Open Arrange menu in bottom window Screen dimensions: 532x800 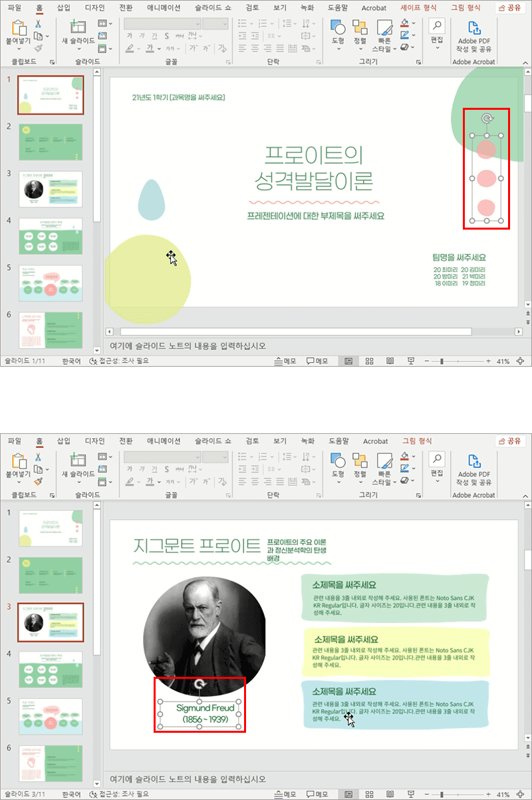360,461
